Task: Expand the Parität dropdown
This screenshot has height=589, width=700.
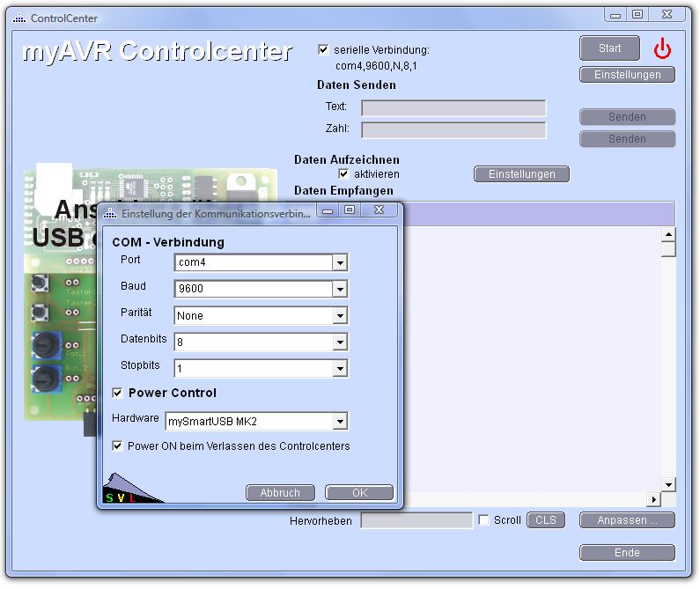Action: 340,315
